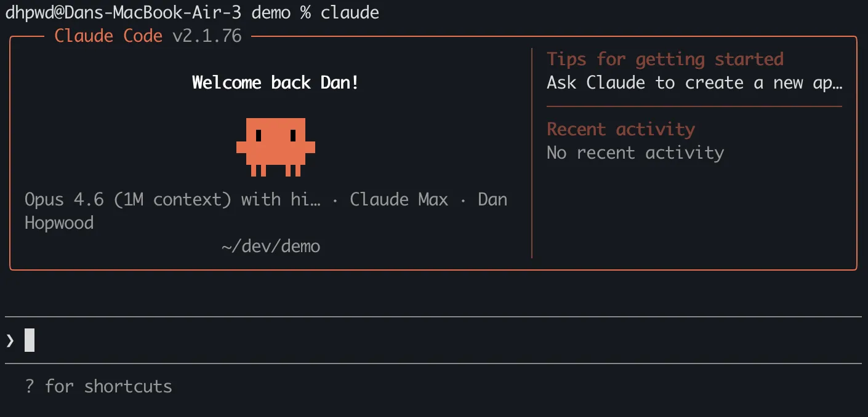The height and width of the screenshot is (417, 868).
Task: Select the Recent activity heading
Action: point(621,129)
